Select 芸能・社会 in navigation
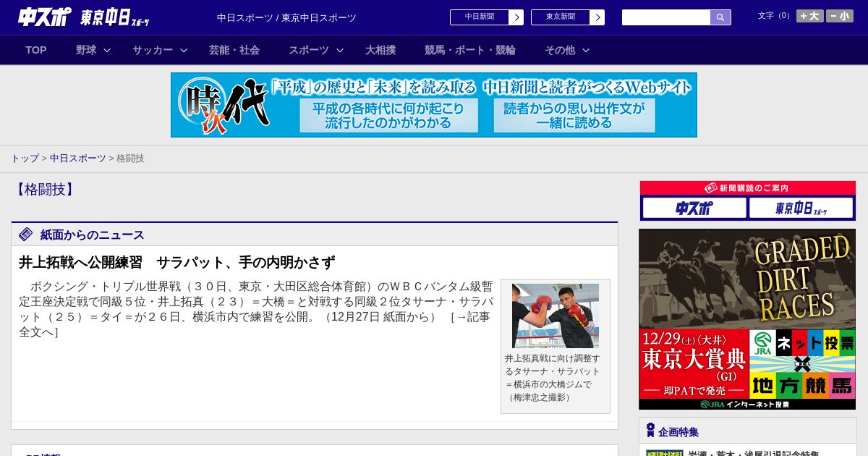Viewport: 868px width, 456px height. coord(234,50)
